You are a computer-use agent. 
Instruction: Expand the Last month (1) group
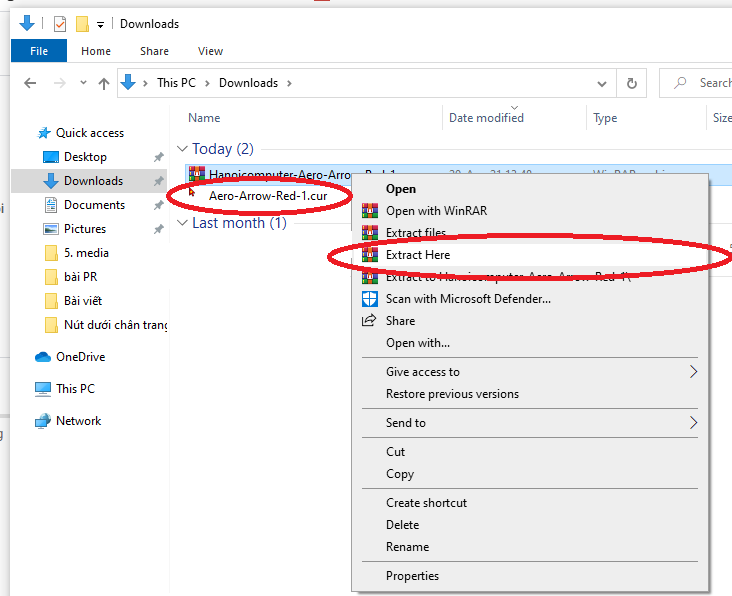[x=182, y=223]
